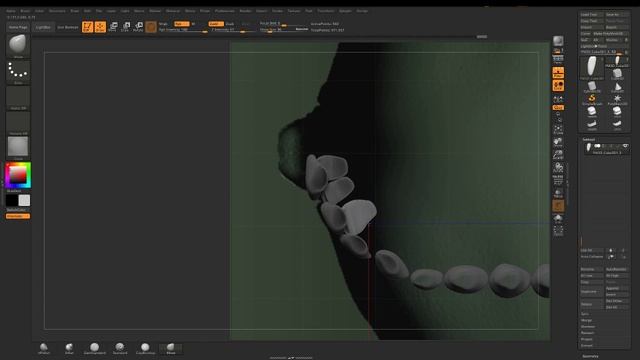Open the Texture Off selector
640x360 pixels.
pyautogui.click(x=18, y=123)
